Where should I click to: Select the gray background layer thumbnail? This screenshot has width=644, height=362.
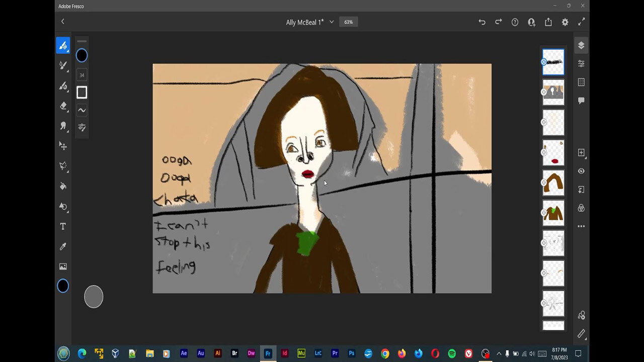pyautogui.click(x=553, y=92)
